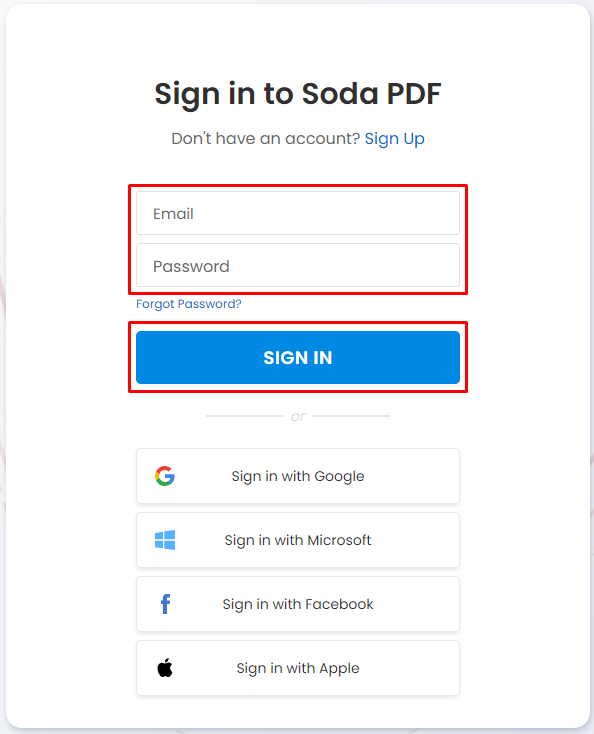594x734 pixels.
Task: Click the black Apple logo icon
Action: pos(165,668)
